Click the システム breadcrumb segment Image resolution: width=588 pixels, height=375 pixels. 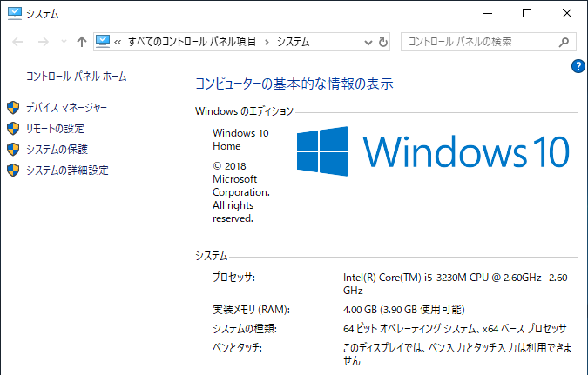[x=294, y=41]
